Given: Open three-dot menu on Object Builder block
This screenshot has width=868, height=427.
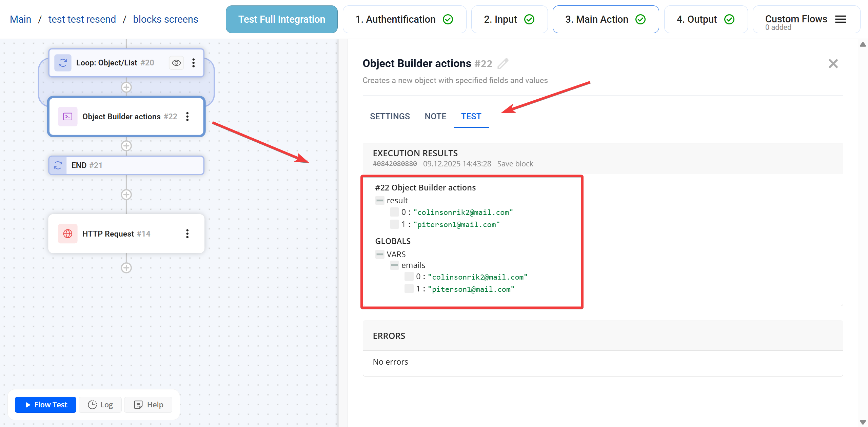Looking at the screenshot, I should click(x=187, y=117).
